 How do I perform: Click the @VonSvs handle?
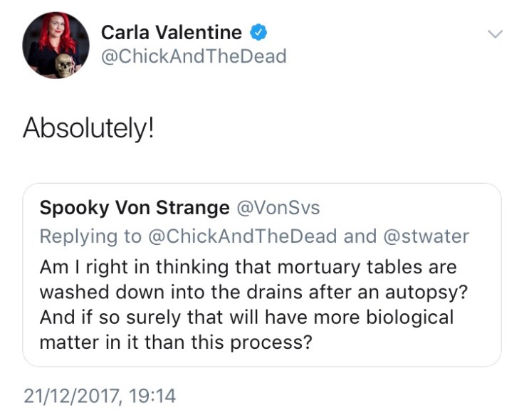(x=278, y=208)
